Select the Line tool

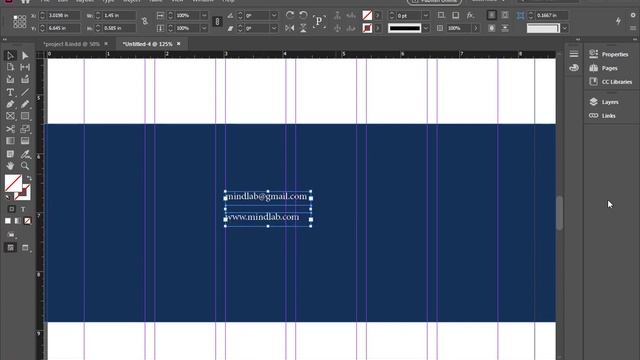pos(25,92)
